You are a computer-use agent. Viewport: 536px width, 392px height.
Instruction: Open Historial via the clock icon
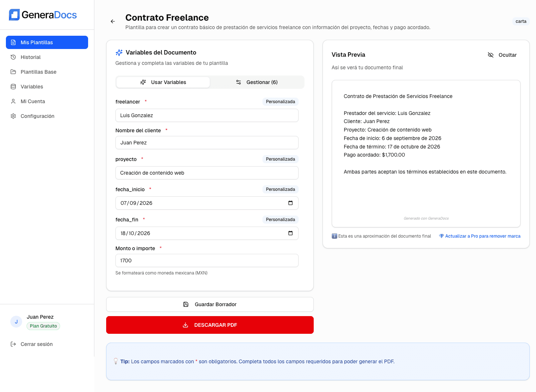pos(13,57)
